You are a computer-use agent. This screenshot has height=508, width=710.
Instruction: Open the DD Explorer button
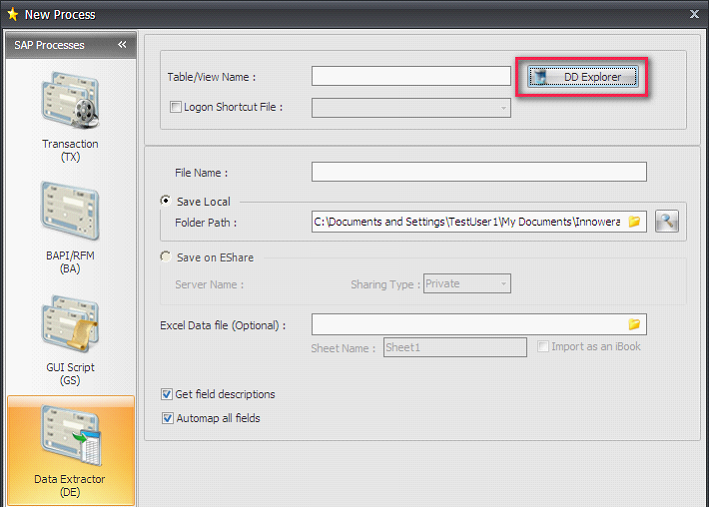[x=582, y=77]
